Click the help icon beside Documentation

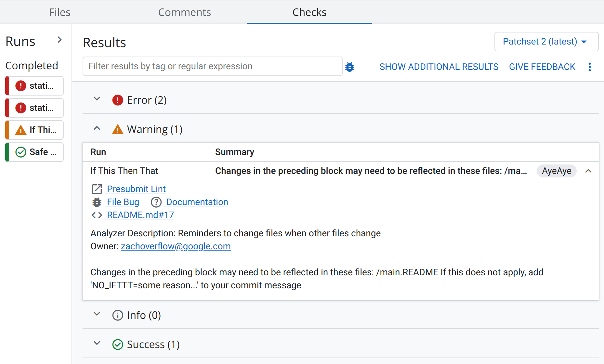[x=156, y=202]
